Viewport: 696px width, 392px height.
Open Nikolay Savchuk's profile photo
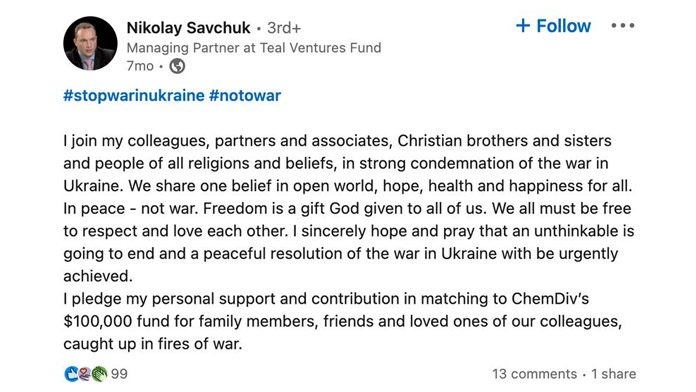90,44
